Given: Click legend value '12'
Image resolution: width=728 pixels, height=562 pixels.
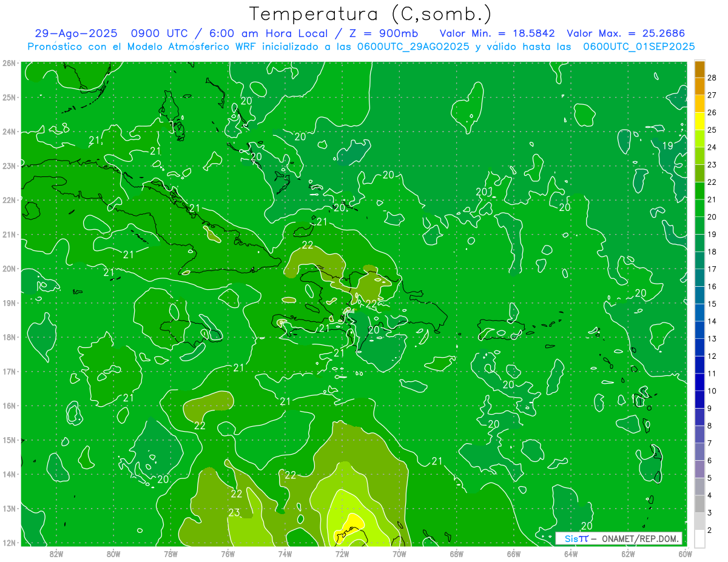Looking at the screenshot, I should [x=712, y=356].
